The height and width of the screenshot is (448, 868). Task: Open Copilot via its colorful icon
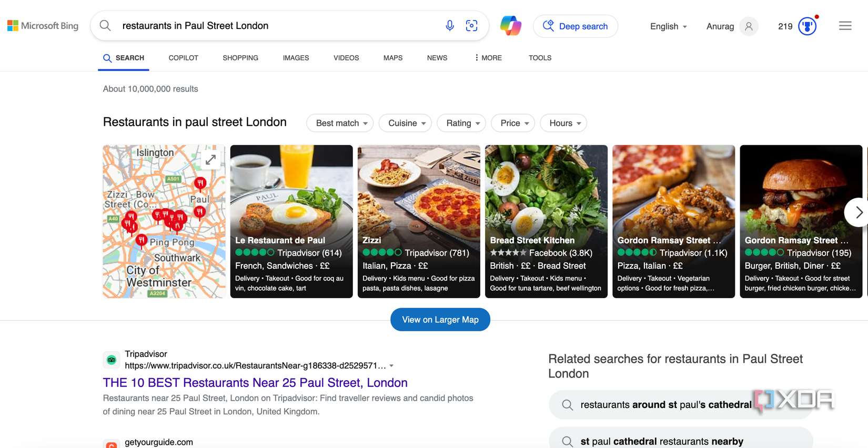pyautogui.click(x=510, y=25)
